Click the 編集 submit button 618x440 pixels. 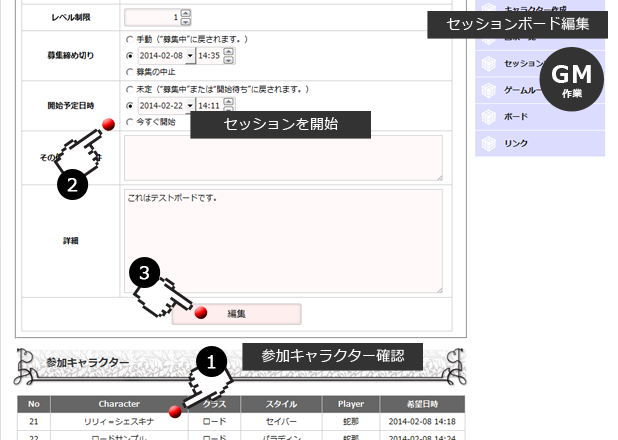[x=236, y=314]
